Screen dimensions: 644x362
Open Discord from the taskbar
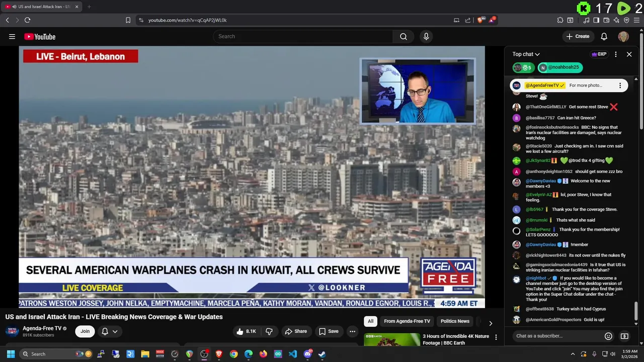(307, 354)
